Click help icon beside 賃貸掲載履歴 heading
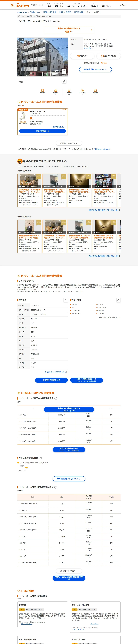The width and height of the screenshot is (138, 644). click(x=56, y=487)
